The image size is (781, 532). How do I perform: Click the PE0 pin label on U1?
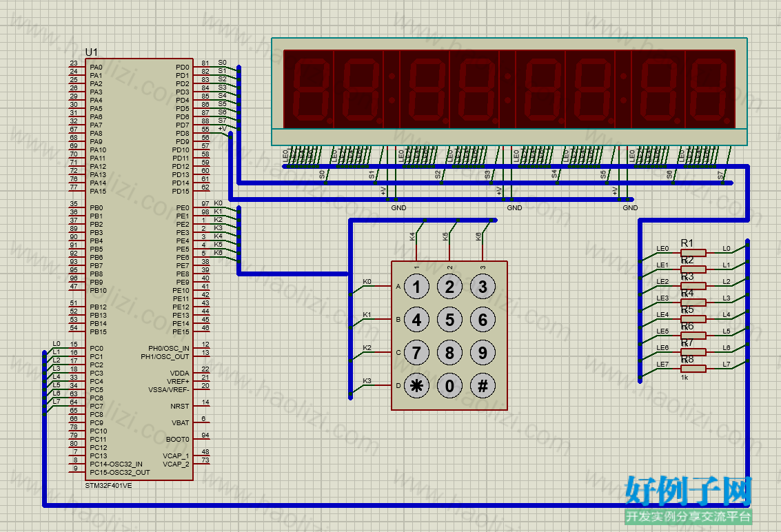183,207
